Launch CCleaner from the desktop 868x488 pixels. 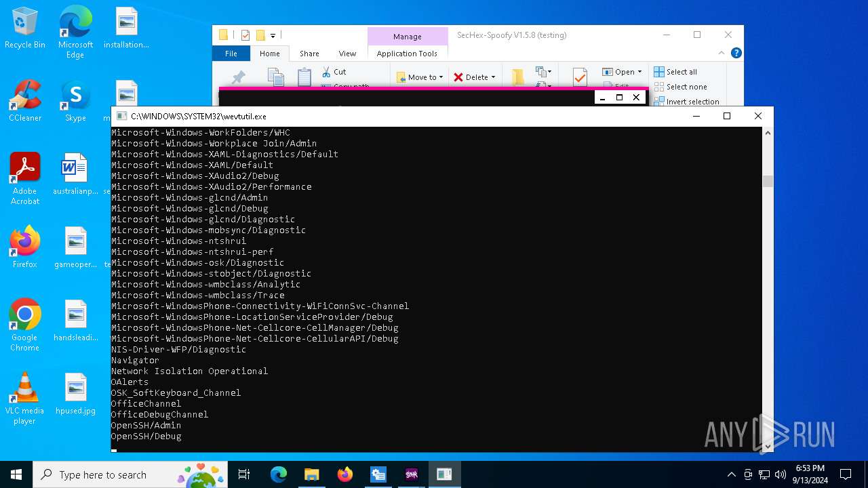(25, 102)
